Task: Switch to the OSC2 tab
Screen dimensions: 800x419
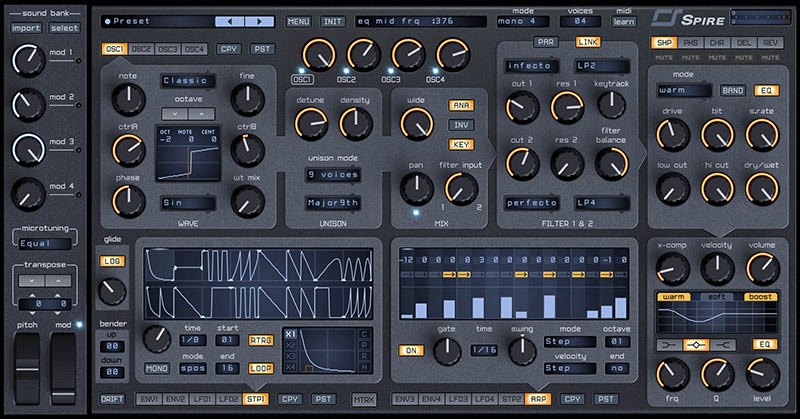Action: coord(141,49)
